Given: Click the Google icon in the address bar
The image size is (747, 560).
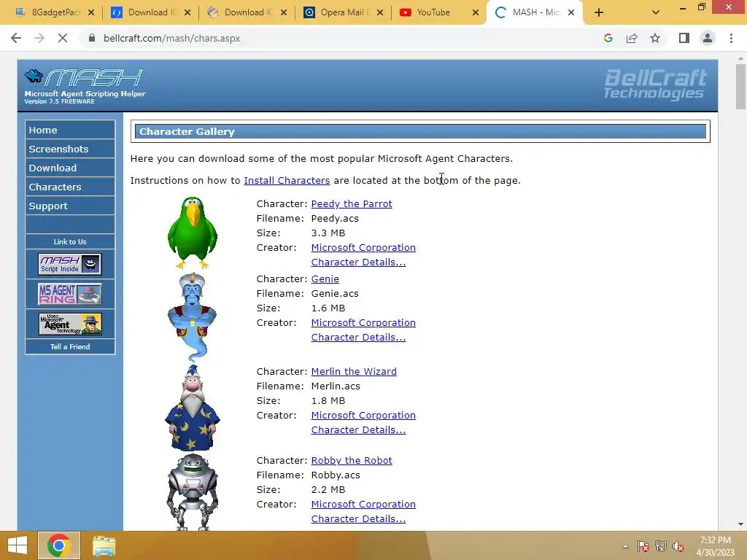Looking at the screenshot, I should pos(608,38).
